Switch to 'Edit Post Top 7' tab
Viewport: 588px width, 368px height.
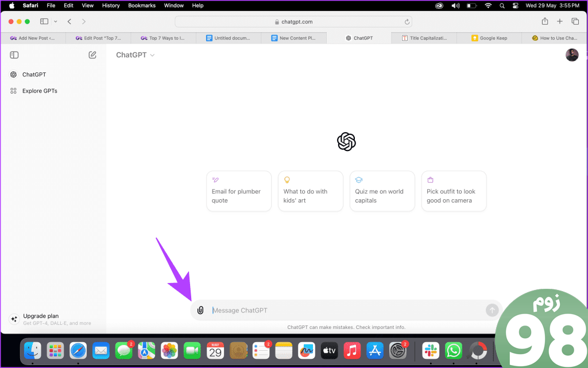98,38
